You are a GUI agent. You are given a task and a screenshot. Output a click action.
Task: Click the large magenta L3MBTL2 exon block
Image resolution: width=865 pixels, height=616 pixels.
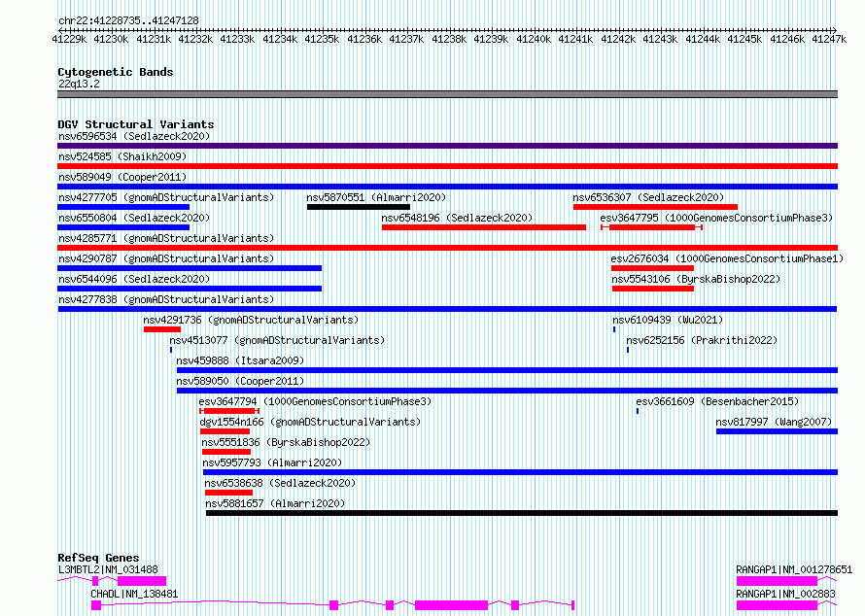142,581
